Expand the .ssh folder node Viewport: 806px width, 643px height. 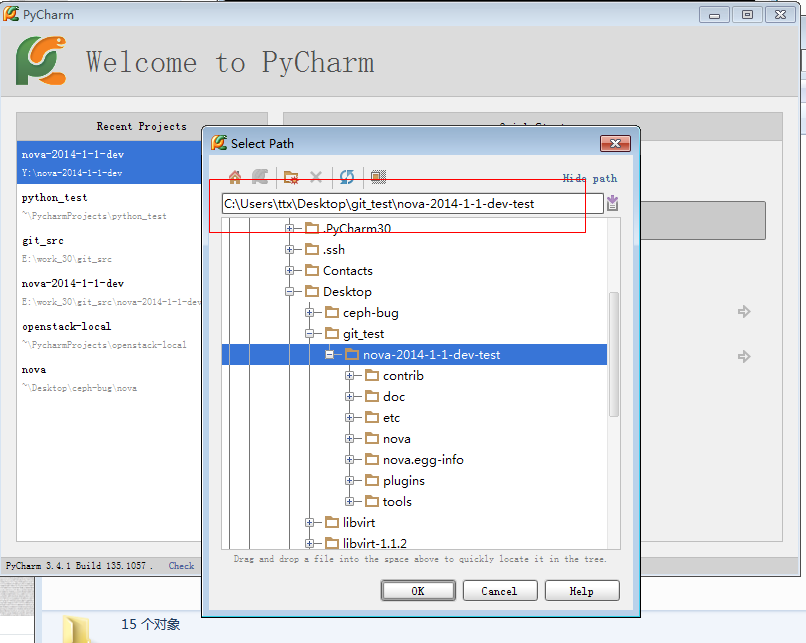pos(289,249)
